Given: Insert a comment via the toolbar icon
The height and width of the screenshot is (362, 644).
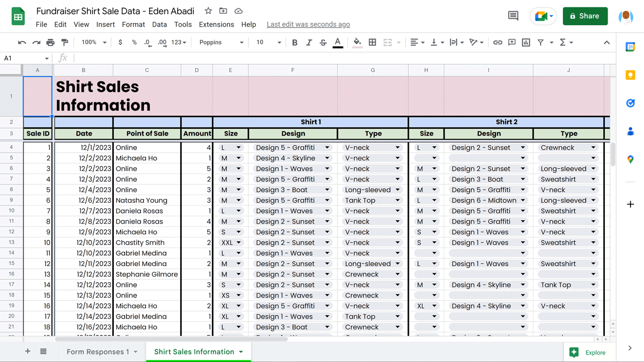Looking at the screenshot, I should [512, 42].
